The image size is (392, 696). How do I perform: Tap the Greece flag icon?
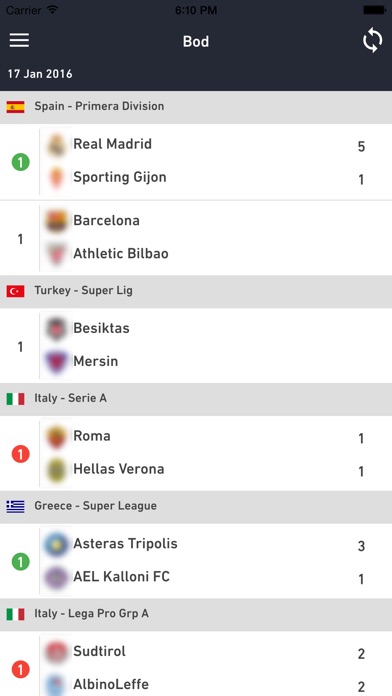tap(15, 506)
